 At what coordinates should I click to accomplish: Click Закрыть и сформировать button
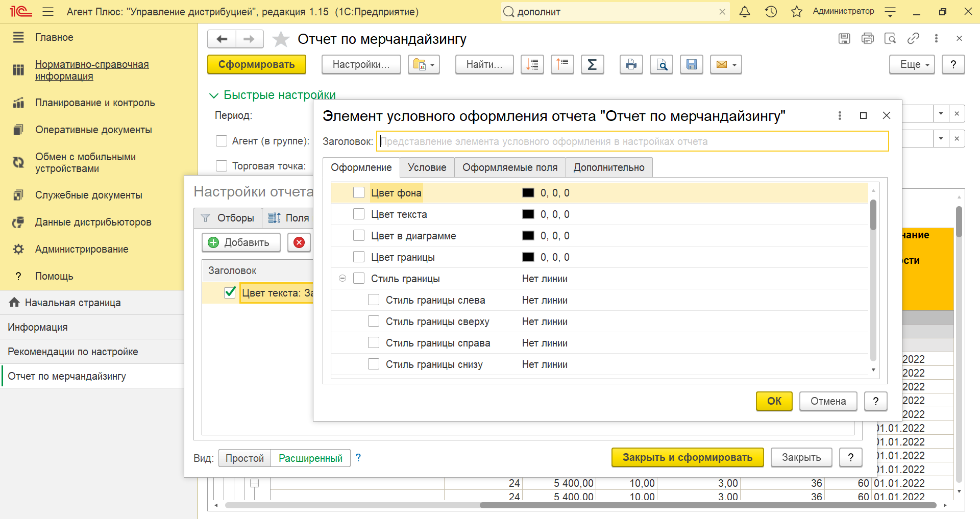click(x=688, y=457)
